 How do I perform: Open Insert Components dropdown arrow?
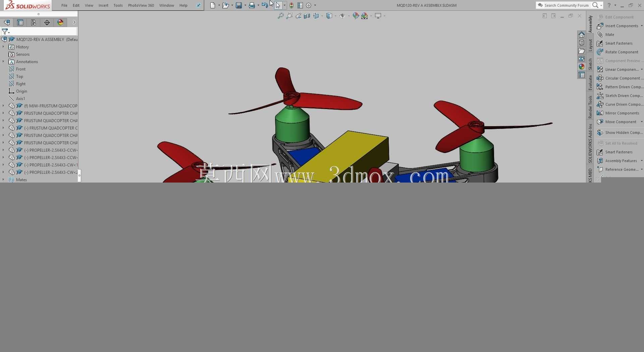click(x=642, y=26)
